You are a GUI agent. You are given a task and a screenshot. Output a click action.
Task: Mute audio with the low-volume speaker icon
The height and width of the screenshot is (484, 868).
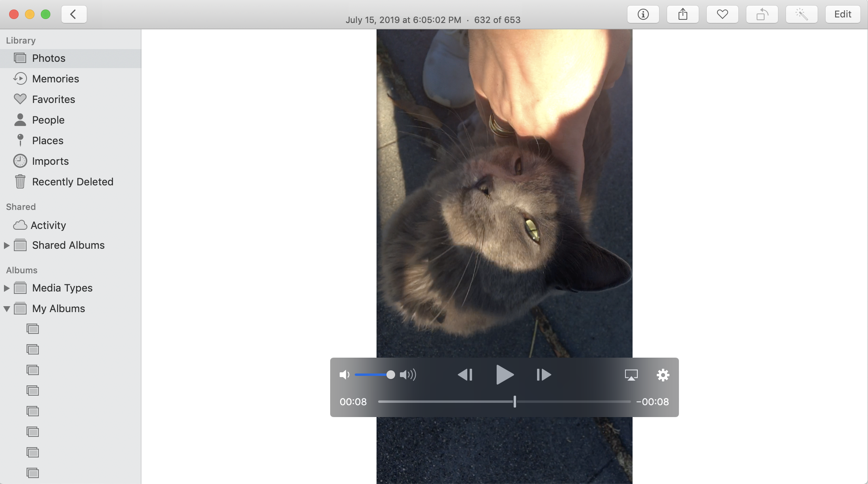pyautogui.click(x=344, y=375)
